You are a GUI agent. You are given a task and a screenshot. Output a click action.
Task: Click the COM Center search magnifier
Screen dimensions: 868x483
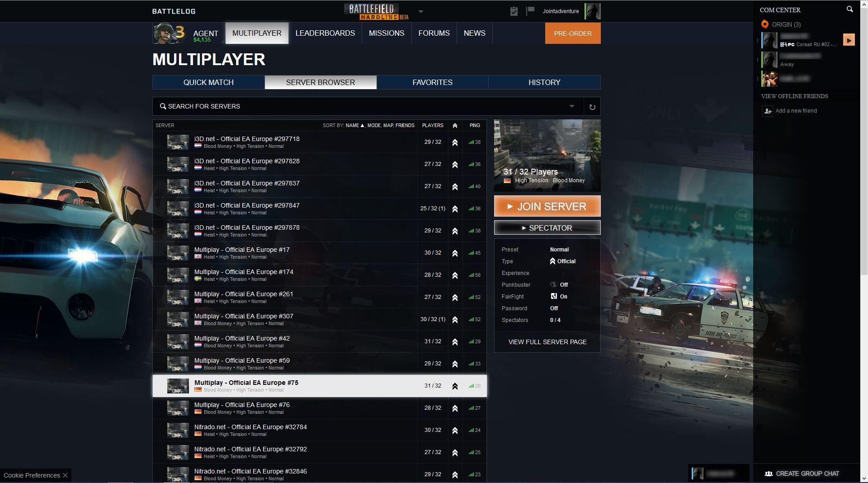(x=849, y=9)
